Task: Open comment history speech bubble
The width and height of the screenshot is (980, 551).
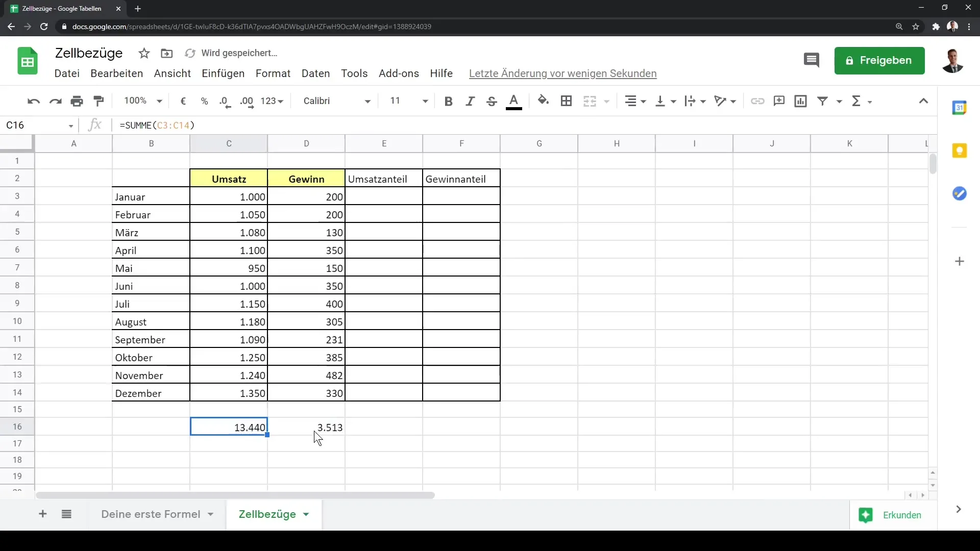Action: click(812, 61)
